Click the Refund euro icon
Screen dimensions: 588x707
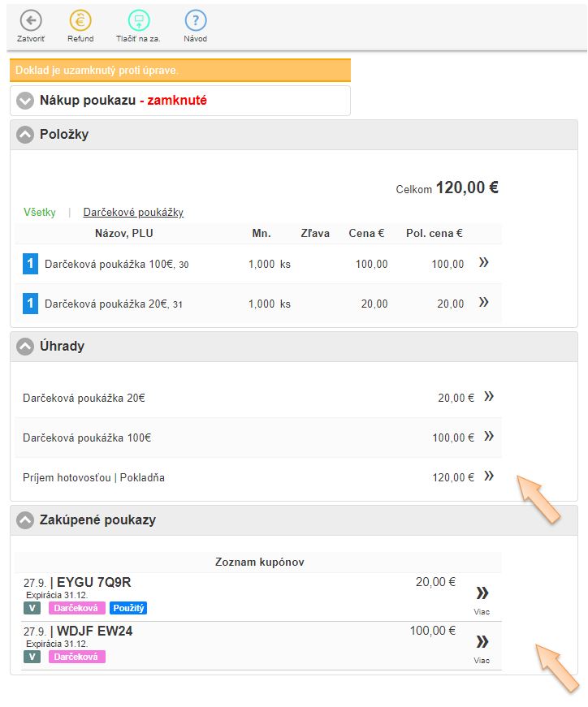tap(80, 21)
